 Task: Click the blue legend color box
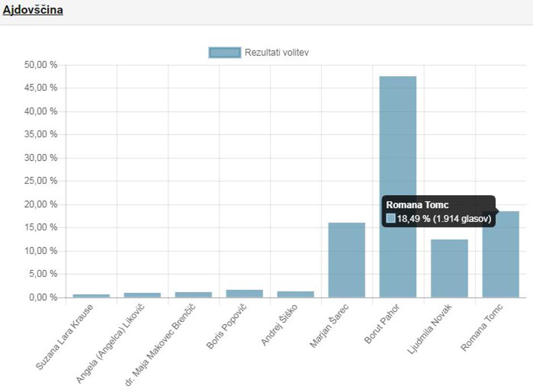[x=225, y=53]
